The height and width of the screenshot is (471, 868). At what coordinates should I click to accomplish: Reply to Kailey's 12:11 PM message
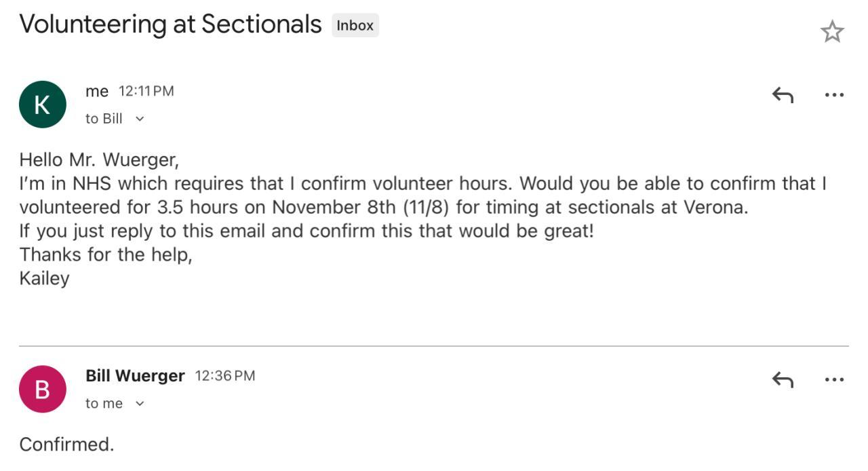pyautogui.click(x=783, y=95)
